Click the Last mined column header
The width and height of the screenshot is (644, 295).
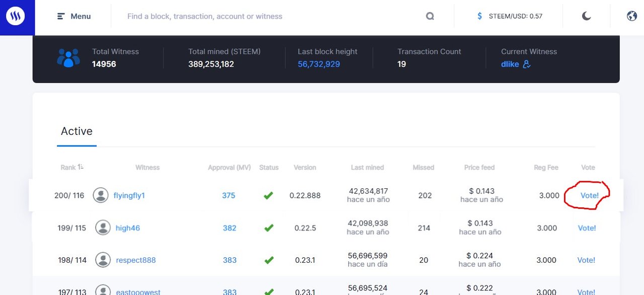[367, 167]
